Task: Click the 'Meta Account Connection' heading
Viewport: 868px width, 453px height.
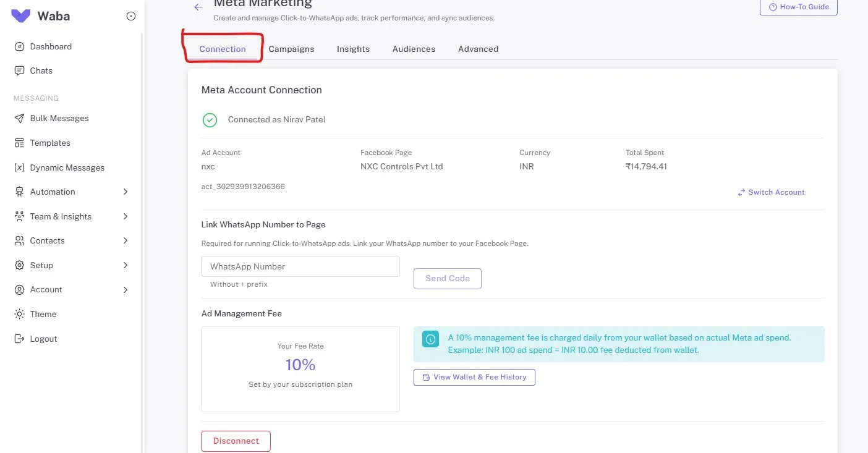Action: tap(262, 90)
